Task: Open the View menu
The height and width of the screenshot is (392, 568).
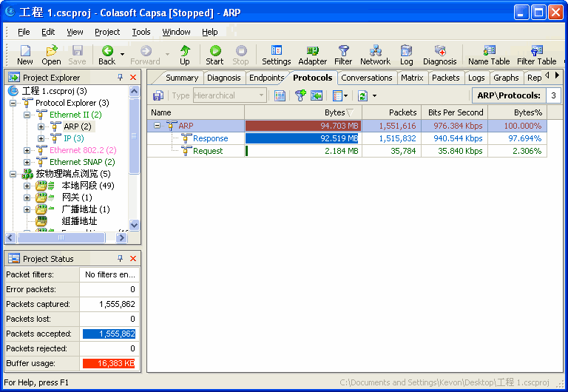Action: pos(75,32)
